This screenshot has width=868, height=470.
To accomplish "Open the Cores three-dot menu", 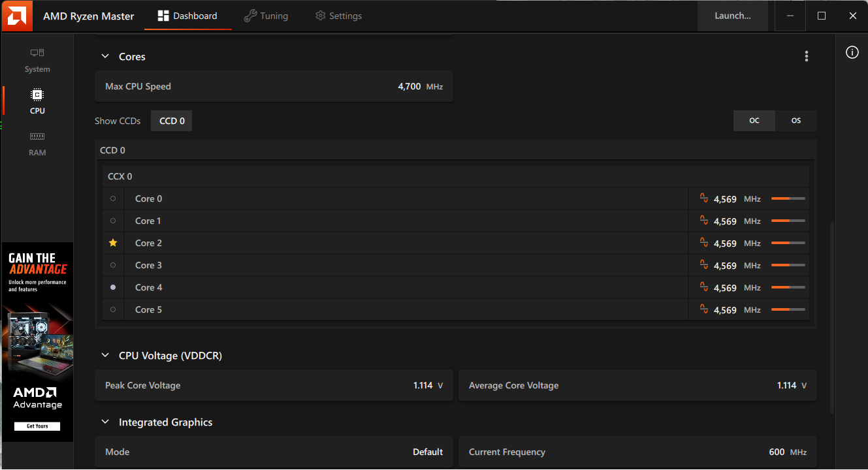I will point(807,57).
